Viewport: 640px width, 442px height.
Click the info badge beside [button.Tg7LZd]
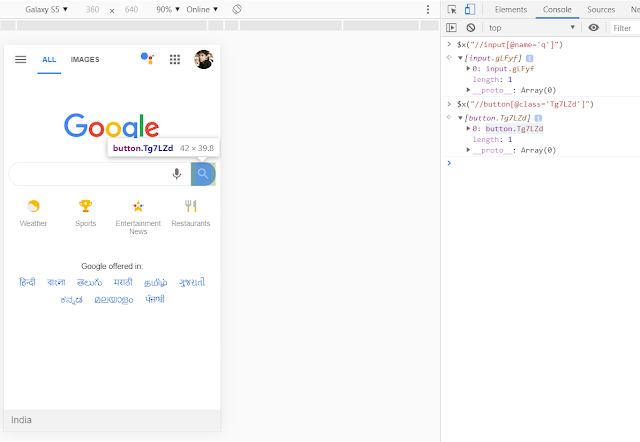tap(538, 118)
